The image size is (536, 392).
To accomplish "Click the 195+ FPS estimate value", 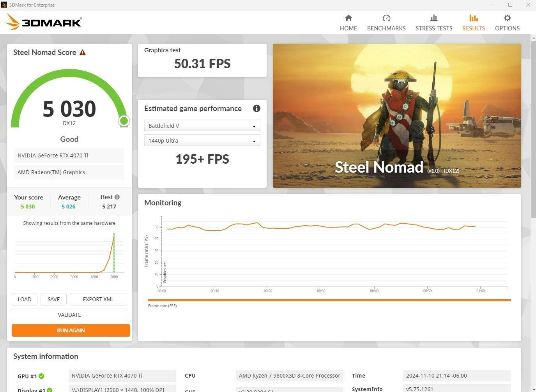I will click(202, 159).
